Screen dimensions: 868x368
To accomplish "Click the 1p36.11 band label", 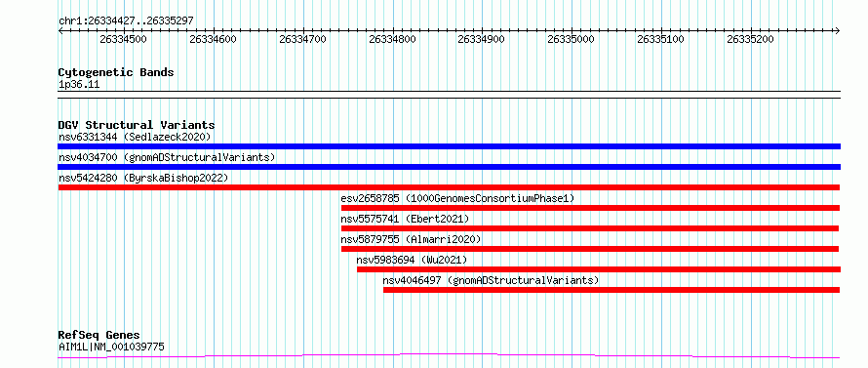I will coord(79,85).
